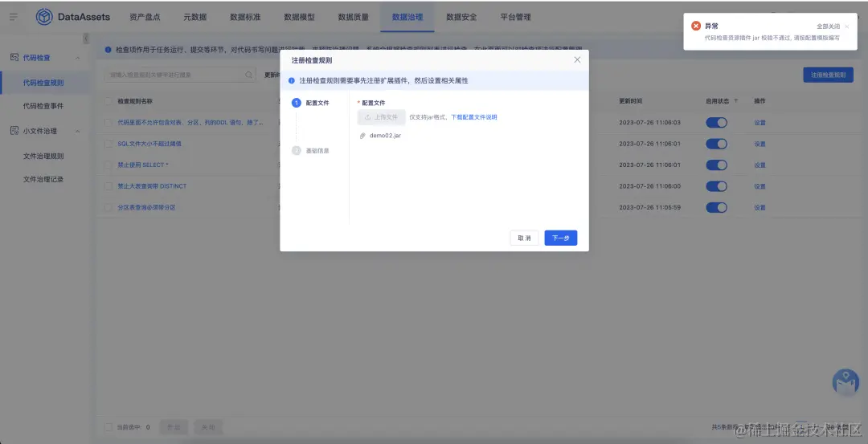
Task: Open the 数据安全 top menu
Action: [461, 17]
